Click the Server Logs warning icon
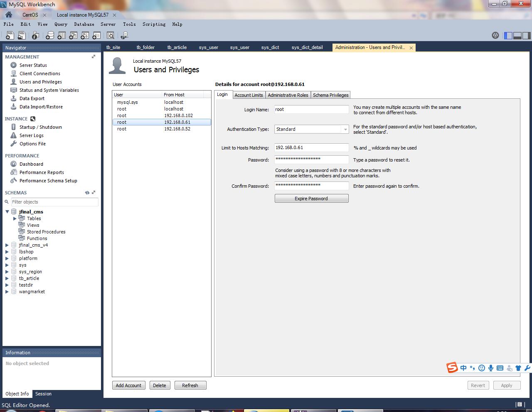The width and height of the screenshot is (532, 412). 14,135
